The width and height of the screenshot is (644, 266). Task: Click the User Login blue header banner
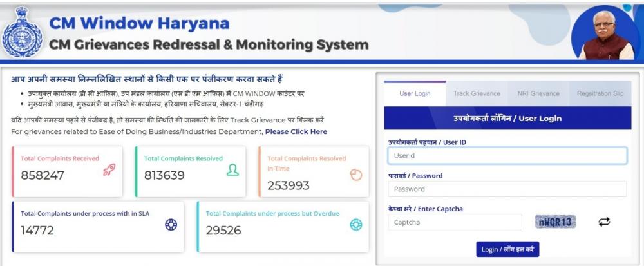(507, 119)
